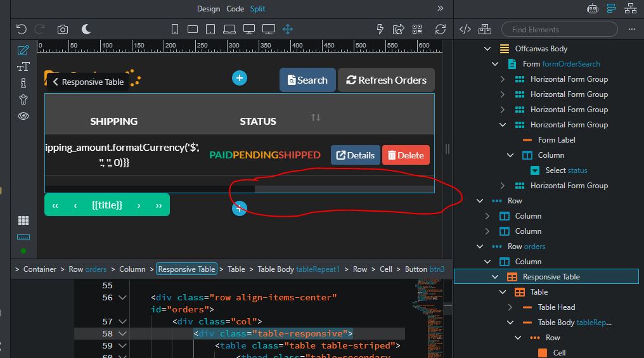Expand the Table Head tree node
This screenshot has width=644, height=358.
(x=510, y=307)
